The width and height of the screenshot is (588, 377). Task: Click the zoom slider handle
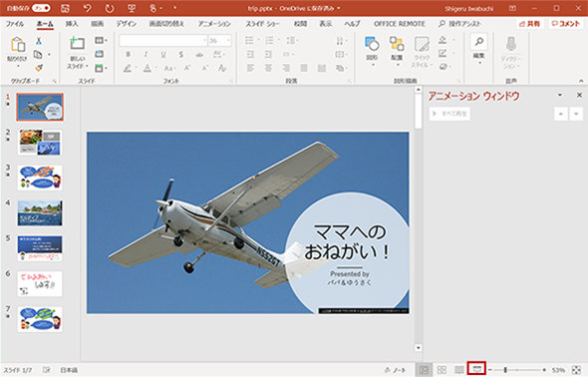click(x=505, y=370)
